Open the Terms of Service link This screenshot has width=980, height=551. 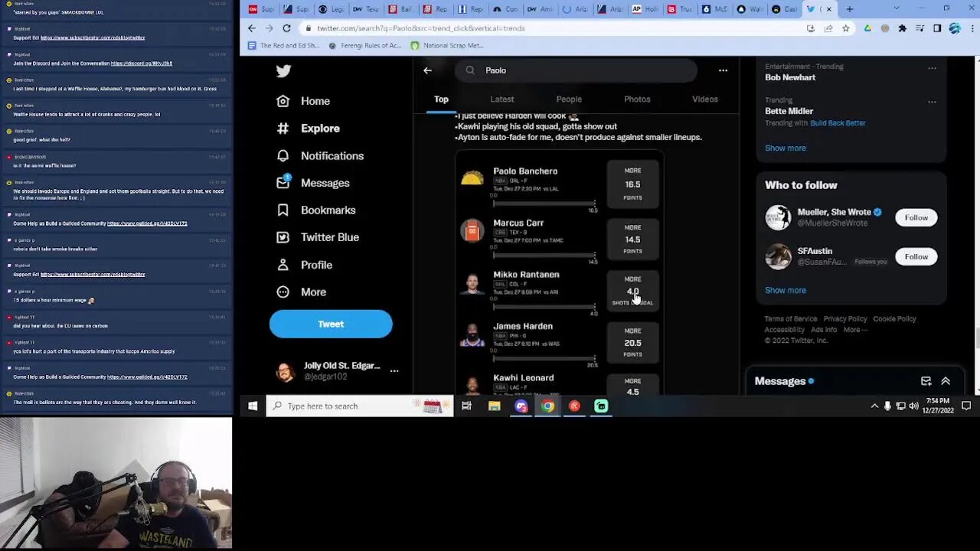pos(791,318)
